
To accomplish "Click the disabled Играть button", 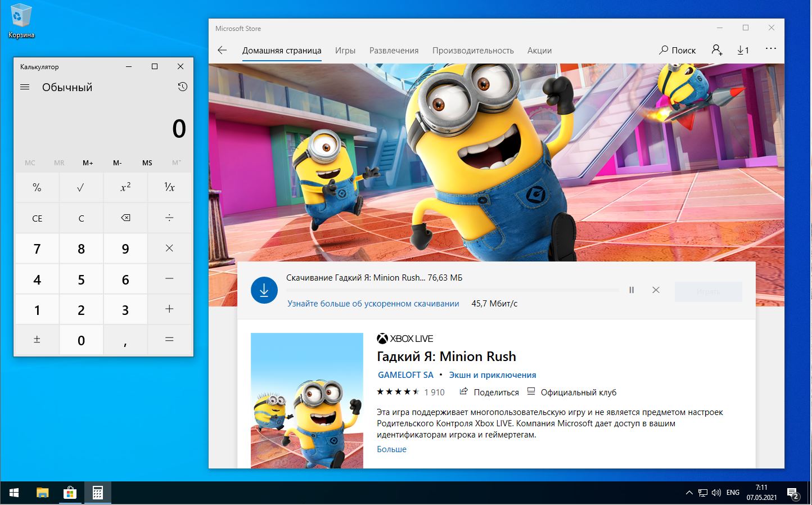I will [x=709, y=292].
